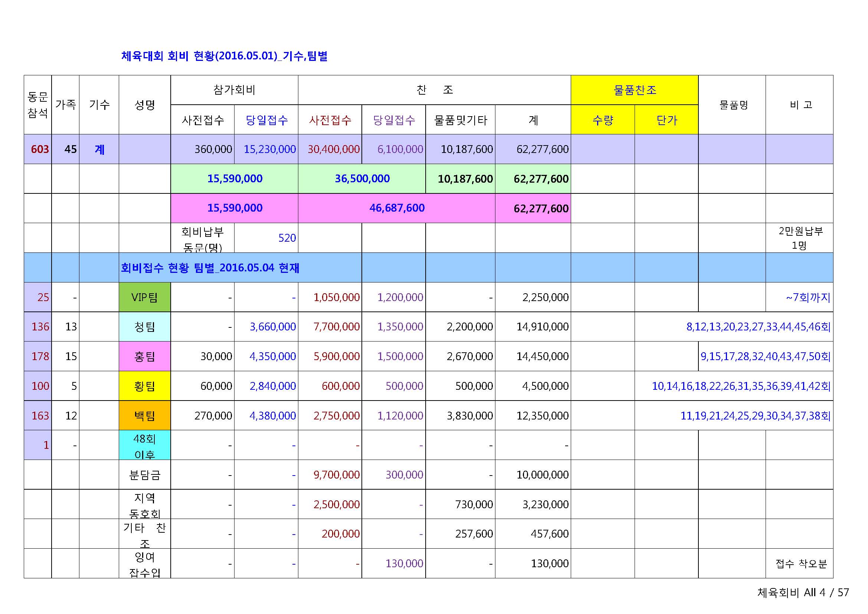Click the 비 고 column header
The width and height of the screenshot is (868, 614).
[800, 105]
